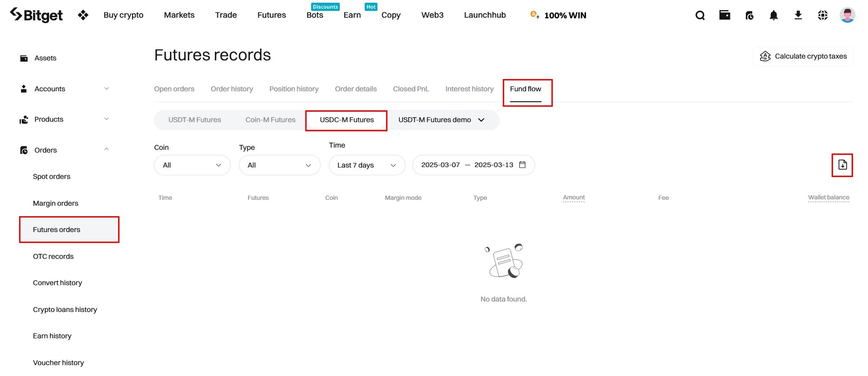This screenshot has width=868, height=376.
Task: Click the Accounts person icon in the sidebar
Action: tap(24, 89)
